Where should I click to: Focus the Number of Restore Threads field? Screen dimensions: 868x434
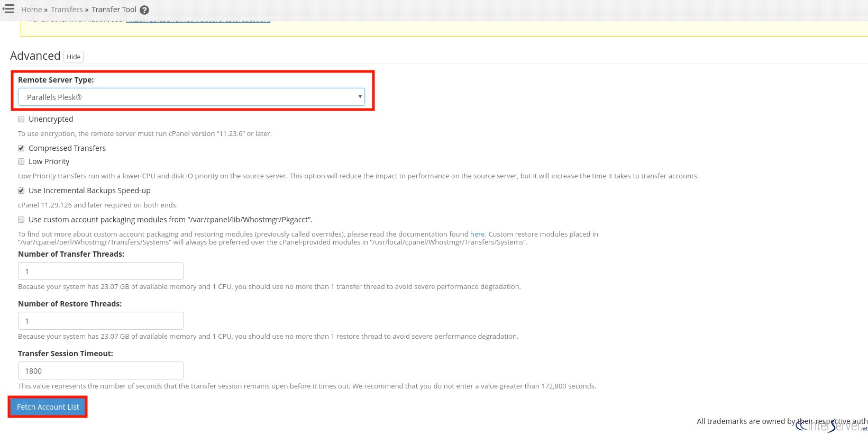[100, 321]
